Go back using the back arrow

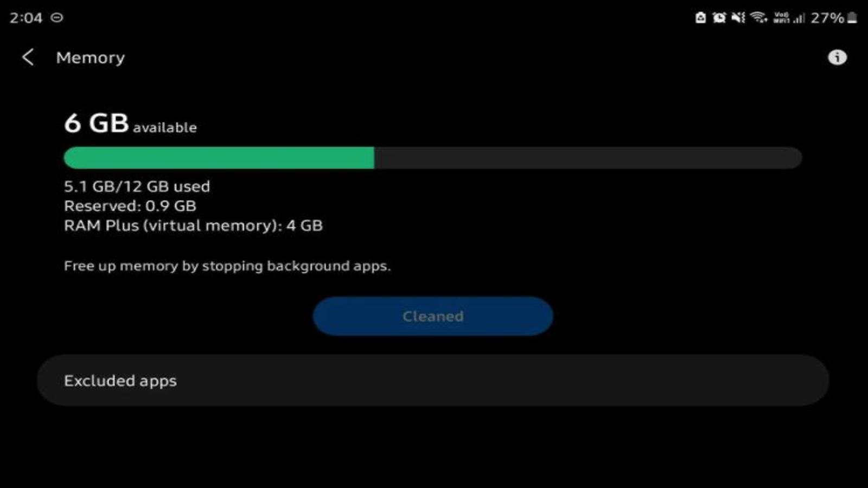(28, 57)
